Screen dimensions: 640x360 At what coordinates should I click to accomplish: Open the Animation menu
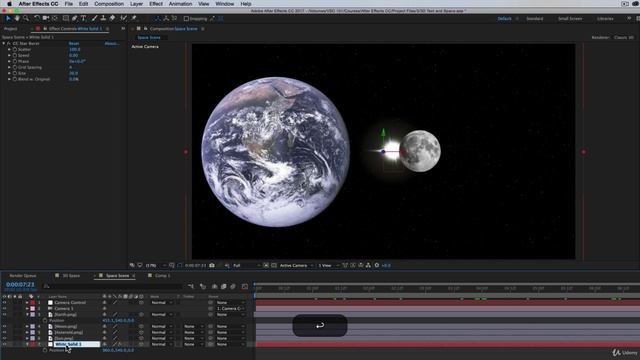pos(180,4)
